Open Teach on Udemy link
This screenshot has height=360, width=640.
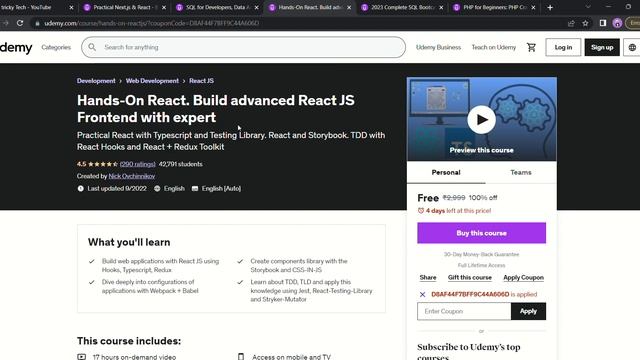494,47
